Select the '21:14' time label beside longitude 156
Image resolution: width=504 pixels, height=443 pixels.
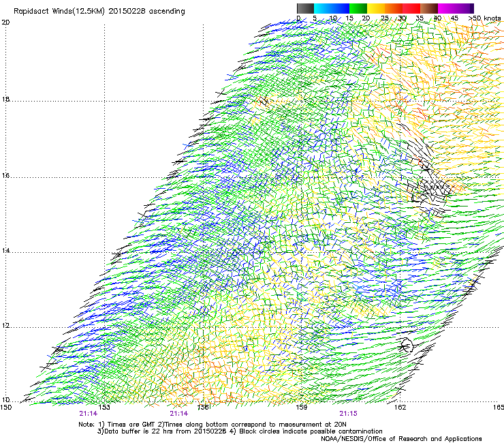coord(179,414)
